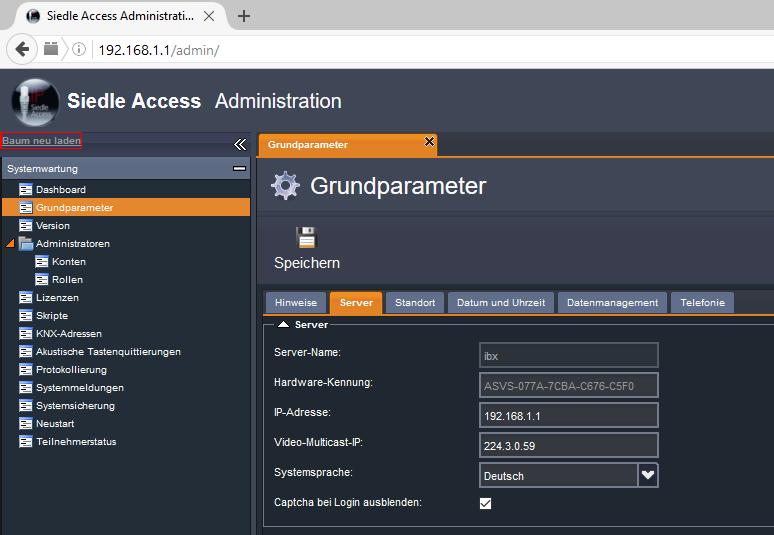Open the Konten entry under Administratoren
The image size is (774, 535).
click(x=69, y=262)
